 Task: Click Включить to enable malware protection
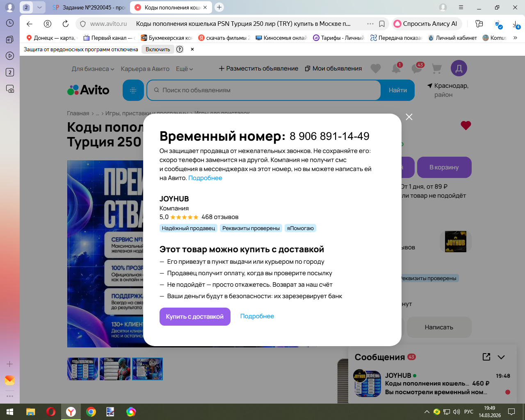pyautogui.click(x=157, y=49)
